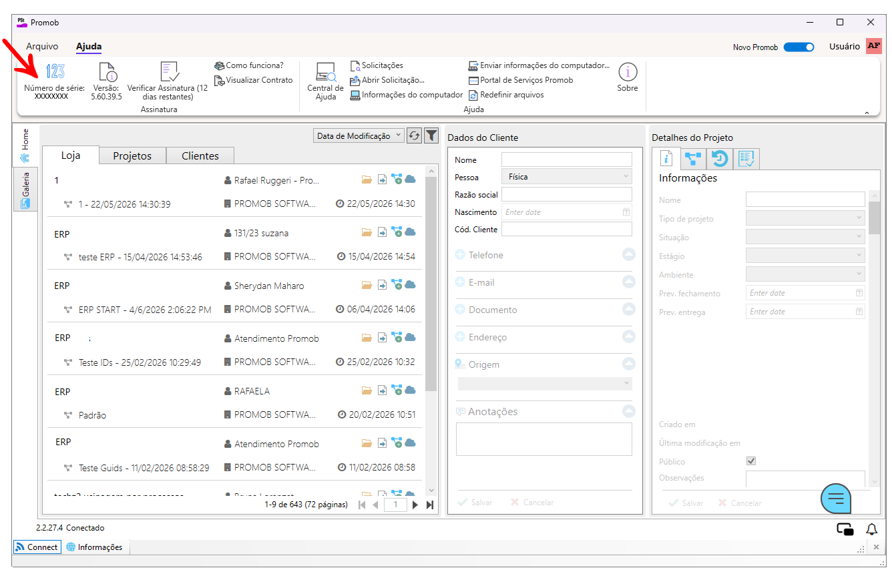Screen dimensions: 892x588
Task: Open the Home side tab
Action: [x=25, y=145]
